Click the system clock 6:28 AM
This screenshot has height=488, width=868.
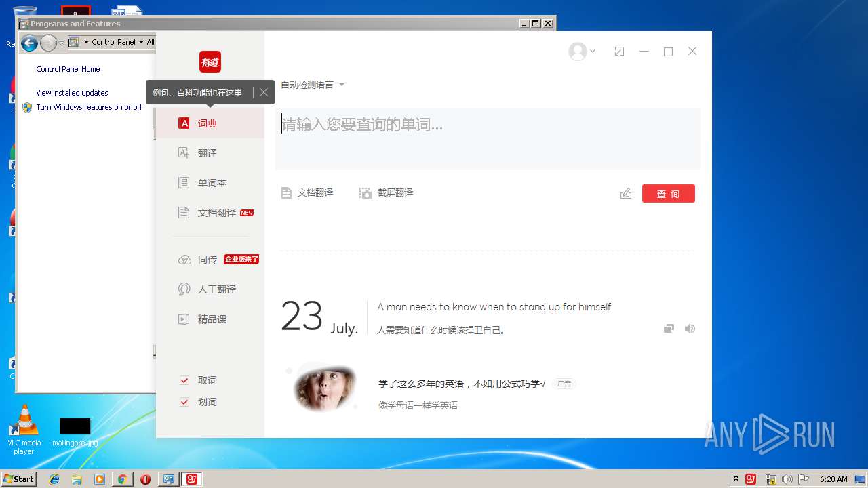pyautogui.click(x=833, y=479)
